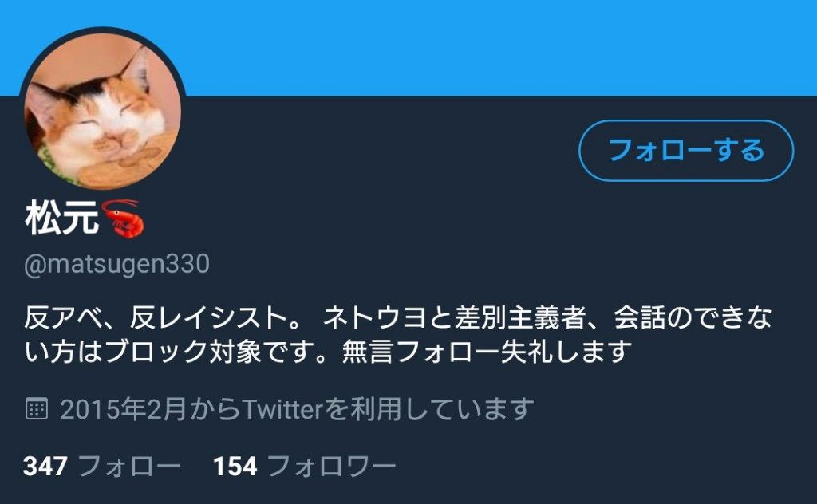Open the フォロワー followers label
This screenshot has width=817, height=504.
click(x=332, y=466)
